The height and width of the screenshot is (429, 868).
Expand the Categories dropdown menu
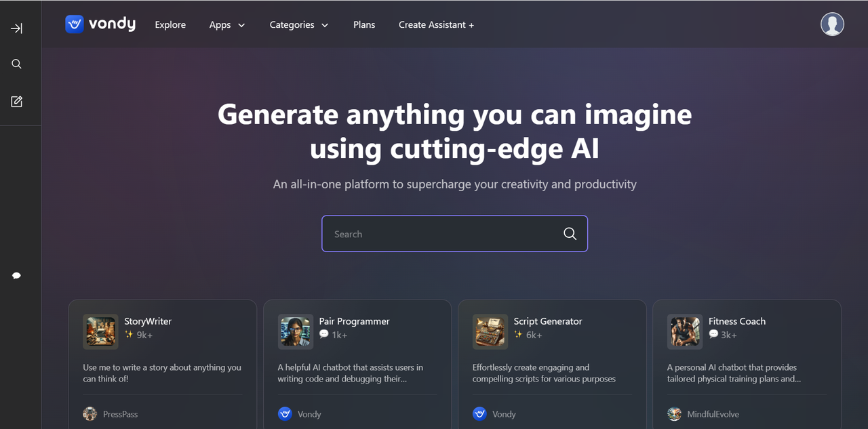pos(299,25)
